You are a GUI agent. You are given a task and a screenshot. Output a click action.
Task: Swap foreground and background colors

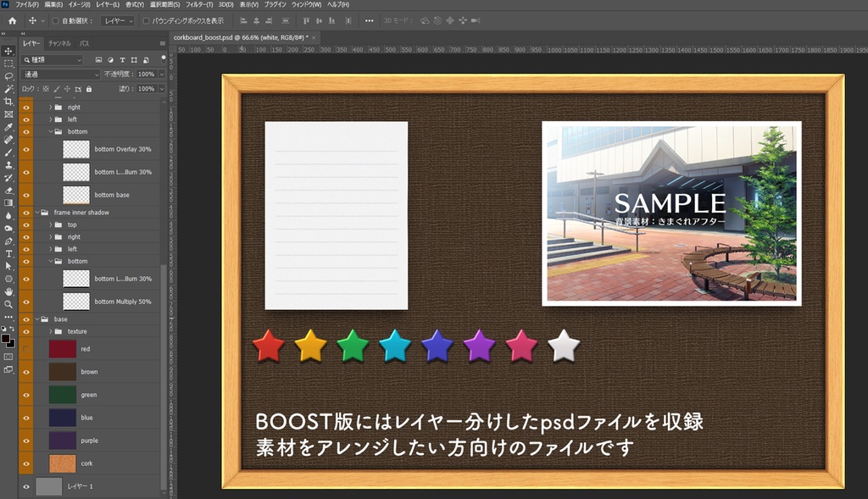(12, 330)
